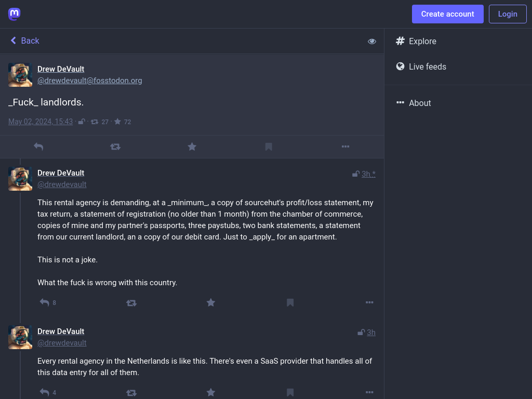Open ellipsis menu on rental agency post
Screen dimensions: 532x399
(369, 302)
